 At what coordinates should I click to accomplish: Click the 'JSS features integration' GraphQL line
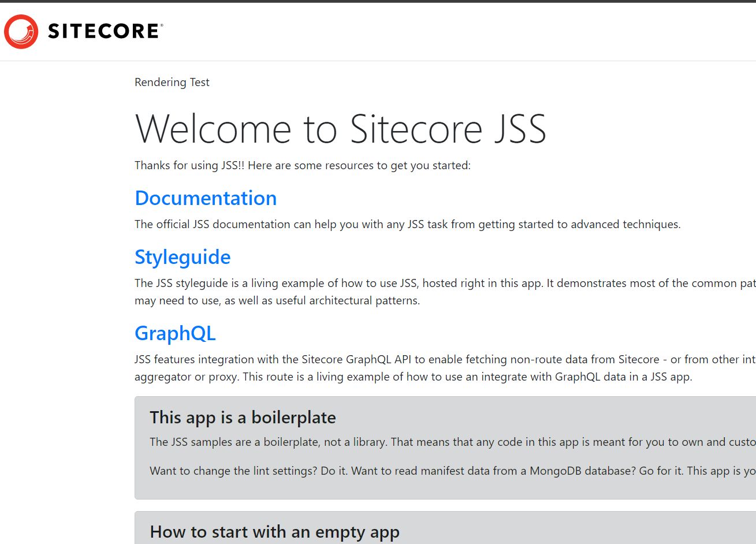pyautogui.click(x=445, y=359)
